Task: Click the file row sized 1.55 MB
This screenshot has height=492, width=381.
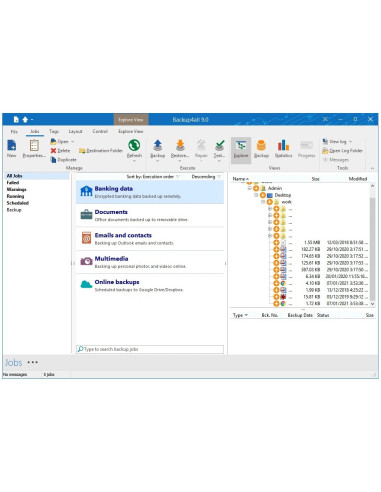Action: [x=321, y=242]
